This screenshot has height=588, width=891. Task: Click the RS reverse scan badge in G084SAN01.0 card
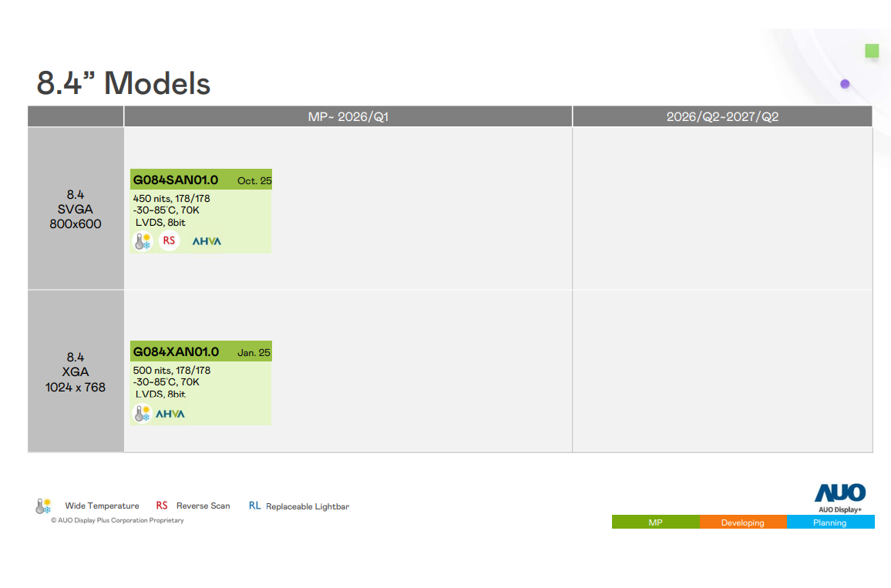pyautogui.click(x=169, y=241)
